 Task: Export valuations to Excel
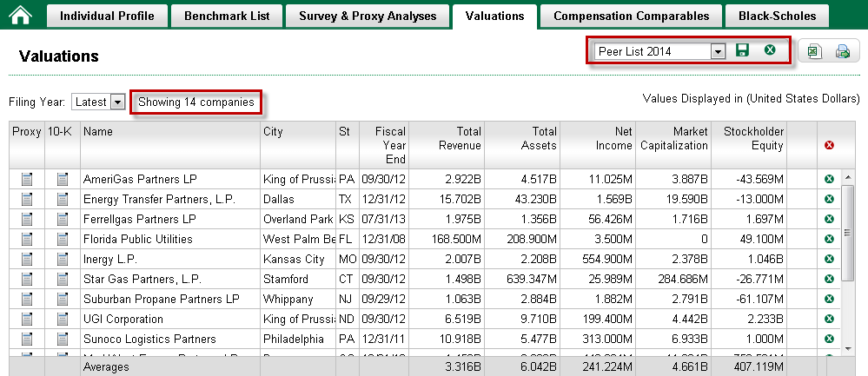(813, 51)
